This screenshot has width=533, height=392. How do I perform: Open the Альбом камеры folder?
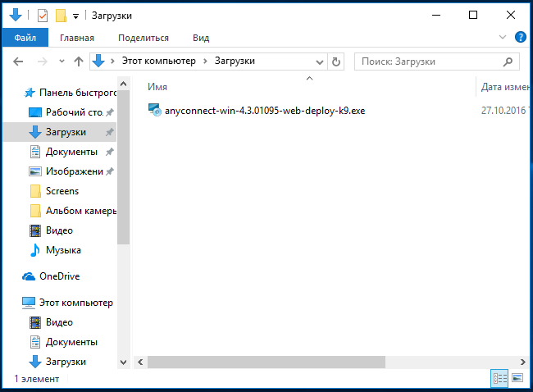[x=81, y=211]
